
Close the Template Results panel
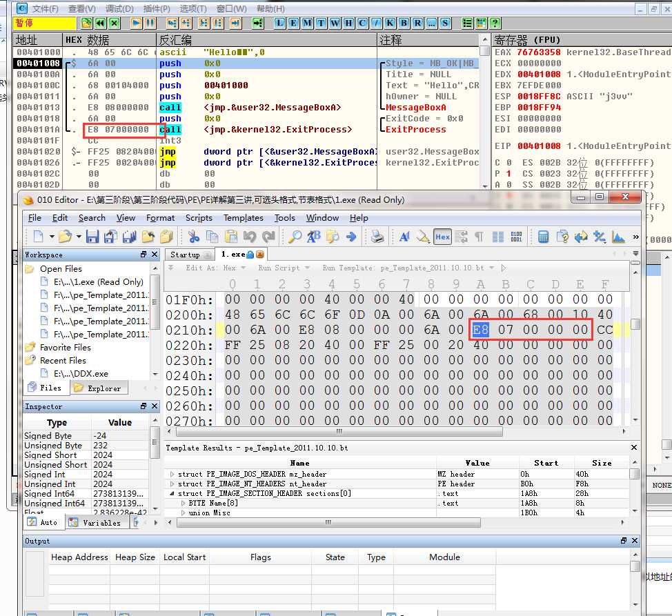click(634, 447)
